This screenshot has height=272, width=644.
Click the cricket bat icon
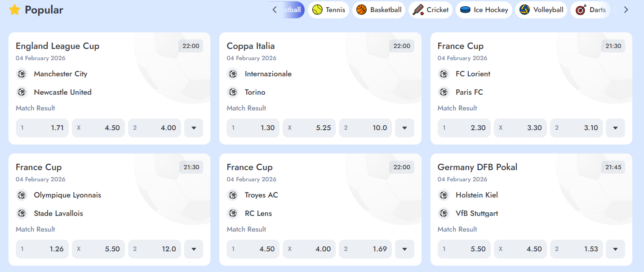click(x=418, y=10)
